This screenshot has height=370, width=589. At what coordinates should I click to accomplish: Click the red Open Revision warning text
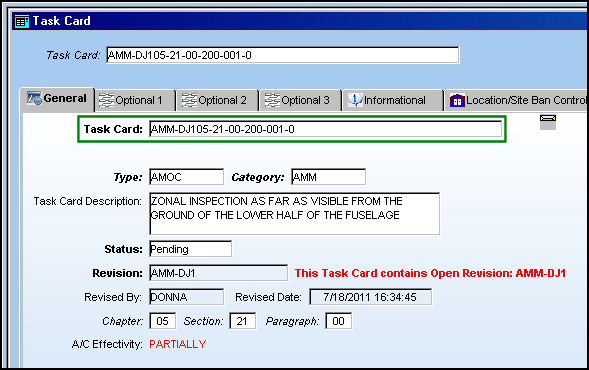coord(430,273)
